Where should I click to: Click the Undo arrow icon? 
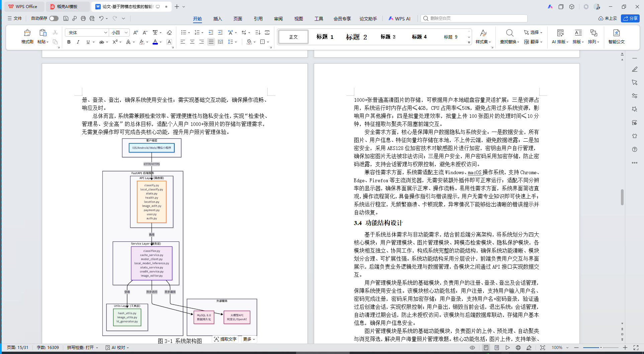101,18
